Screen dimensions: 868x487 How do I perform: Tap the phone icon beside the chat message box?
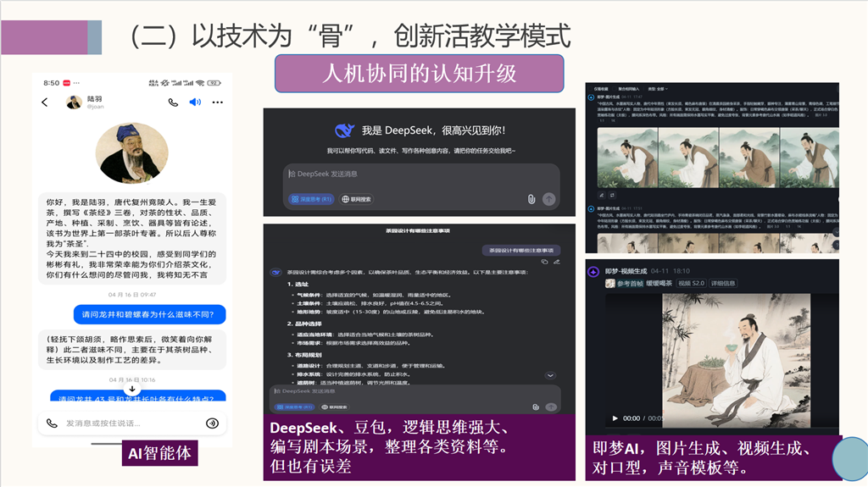(x=52, y=423)
